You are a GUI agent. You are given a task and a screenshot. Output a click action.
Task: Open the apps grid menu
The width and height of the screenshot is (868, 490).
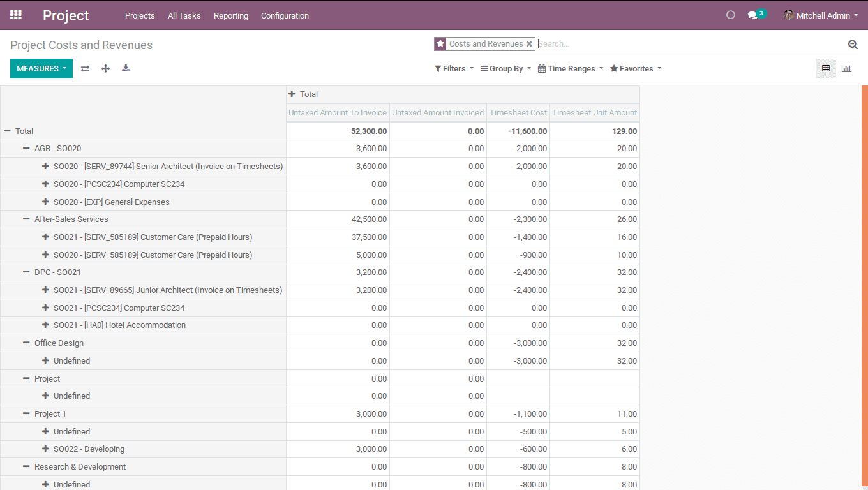click(16, 15)
